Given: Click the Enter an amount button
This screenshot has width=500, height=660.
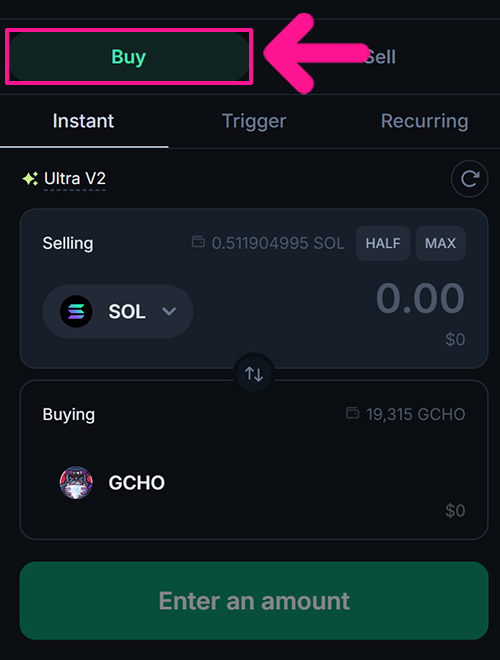Looking at the screenshot, I should [x=254, y=601].
